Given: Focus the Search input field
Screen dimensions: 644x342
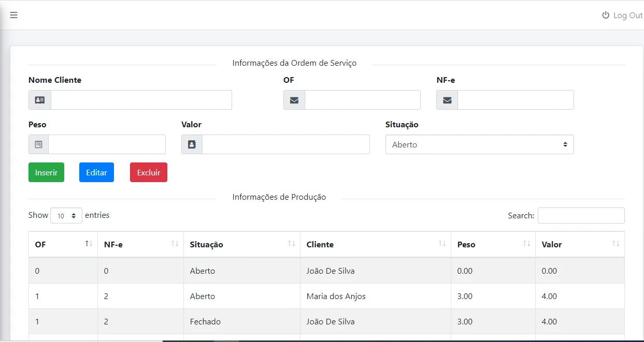Looking at the screenshot, I should [x=581, y=215].
